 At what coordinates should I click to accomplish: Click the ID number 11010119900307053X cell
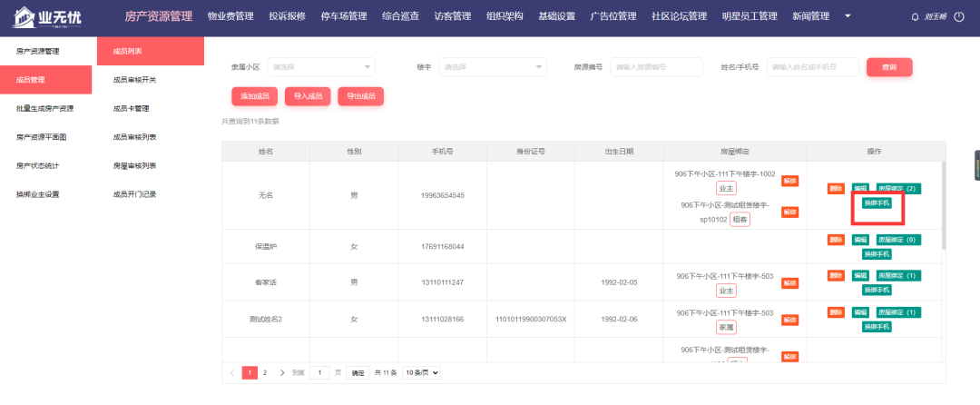(x=531, y=319)
